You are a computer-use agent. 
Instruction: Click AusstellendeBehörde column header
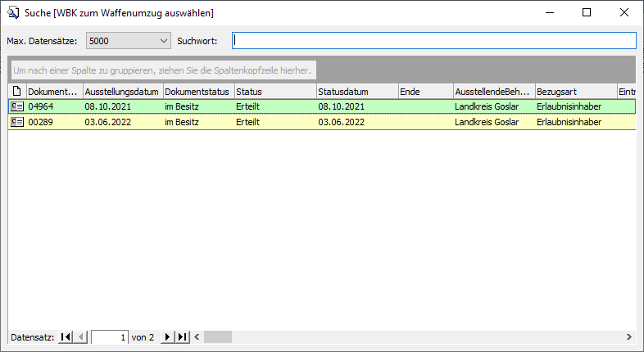click(493, 92)
